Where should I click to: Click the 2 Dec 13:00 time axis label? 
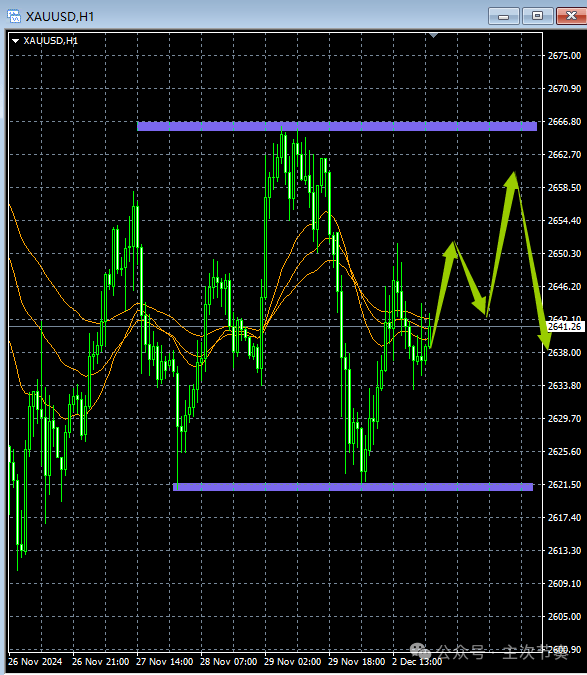pyautogui.click(x=417, y=662)
